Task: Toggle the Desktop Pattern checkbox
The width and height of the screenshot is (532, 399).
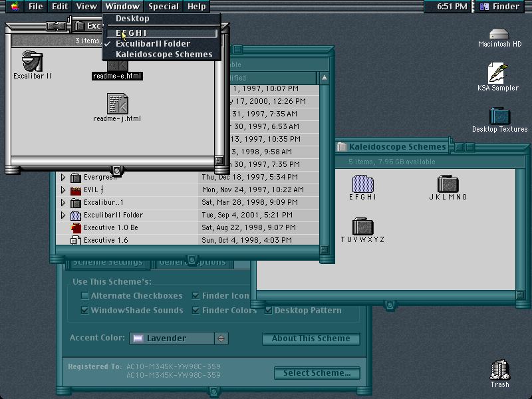Action: (x=269, y=310)
